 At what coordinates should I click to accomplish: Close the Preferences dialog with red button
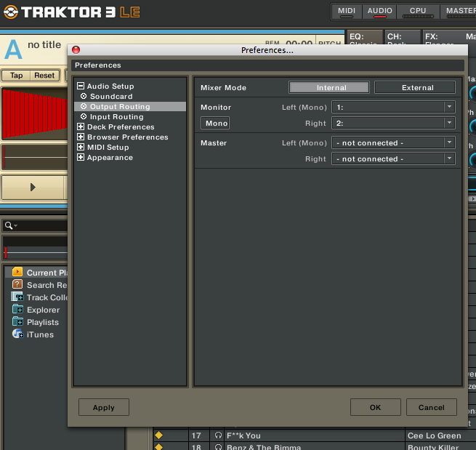click(76, 49)
